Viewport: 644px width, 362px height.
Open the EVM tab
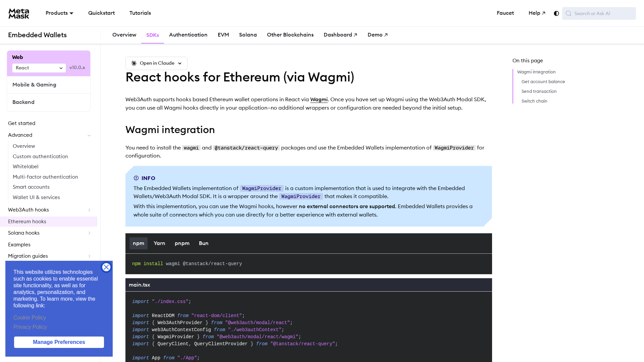pyautogui.click(x=223, y=35)
